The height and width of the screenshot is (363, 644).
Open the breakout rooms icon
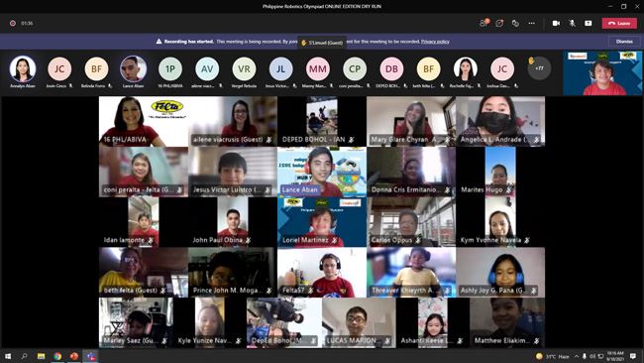(515, 23)
